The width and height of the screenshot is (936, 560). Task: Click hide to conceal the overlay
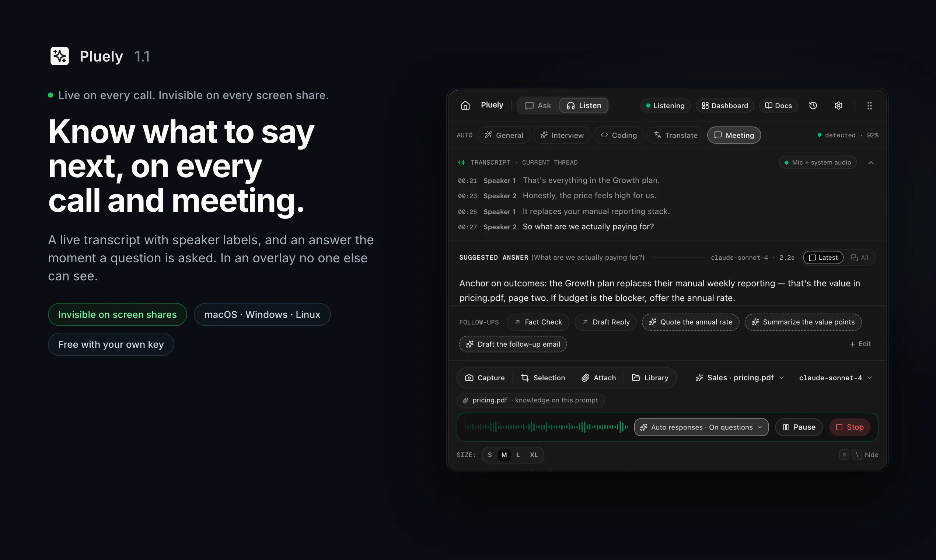[871, 455]
